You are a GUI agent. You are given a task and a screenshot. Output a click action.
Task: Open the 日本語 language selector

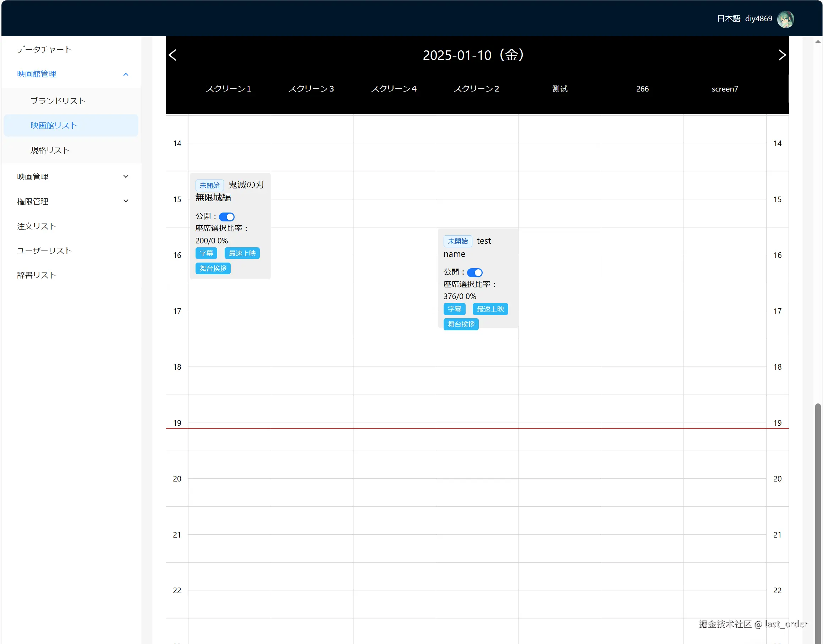[728, 19]
